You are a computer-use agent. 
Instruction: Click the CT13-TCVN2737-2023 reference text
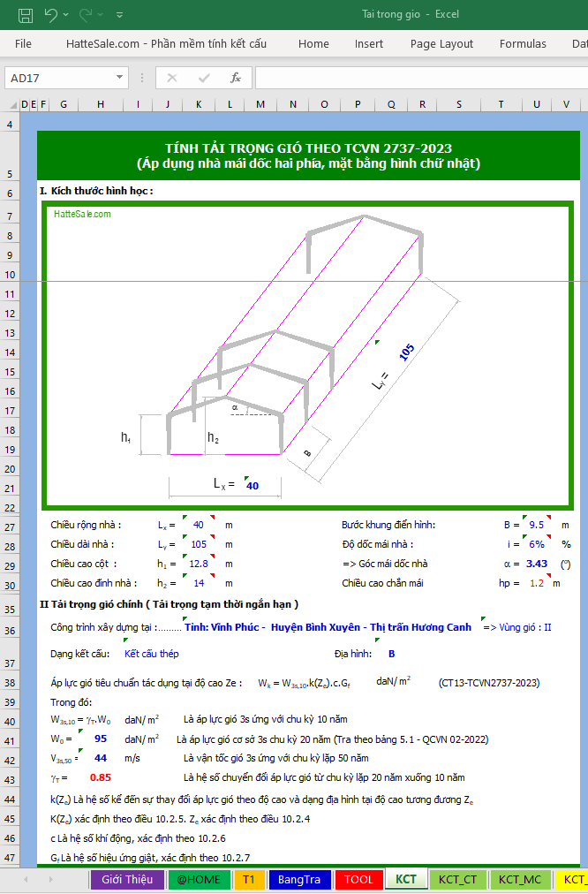pyautogui.click(x=489, y=683)
